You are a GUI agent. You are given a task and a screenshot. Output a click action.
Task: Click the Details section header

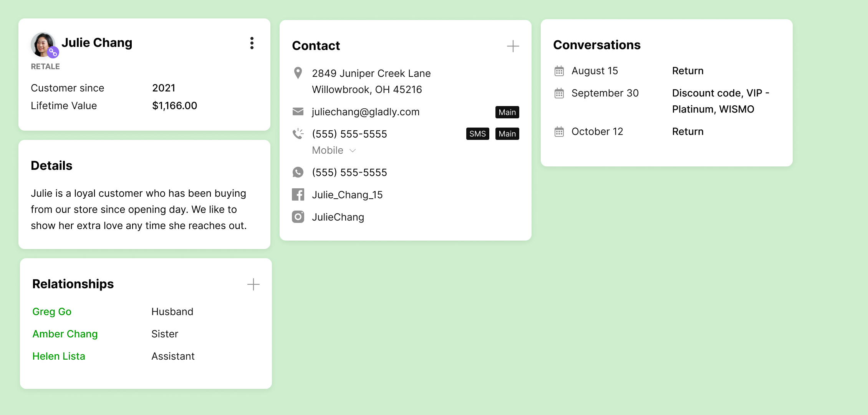point(52,165)
